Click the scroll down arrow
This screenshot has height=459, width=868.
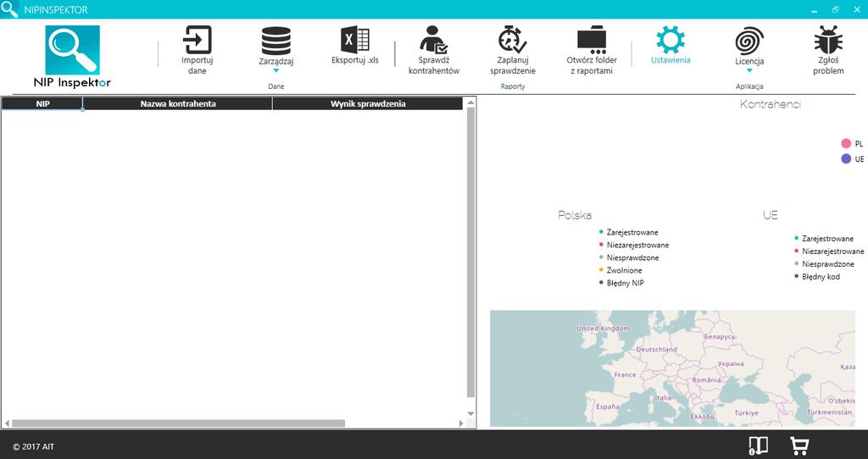pos(470,413)
